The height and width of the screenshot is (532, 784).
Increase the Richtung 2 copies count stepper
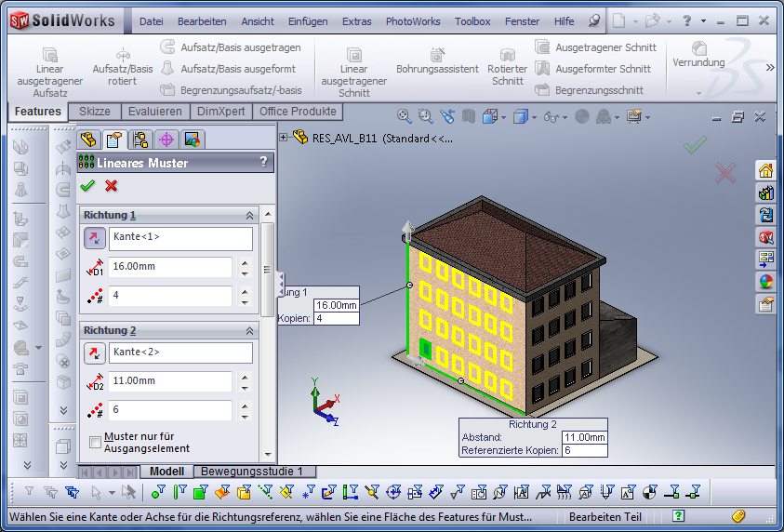[245, 405]
